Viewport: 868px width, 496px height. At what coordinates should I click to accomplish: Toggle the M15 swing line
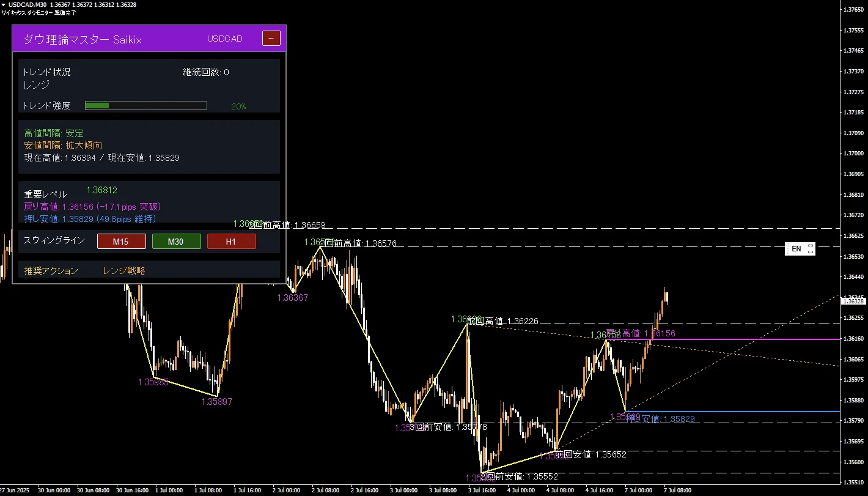point(121,242)
